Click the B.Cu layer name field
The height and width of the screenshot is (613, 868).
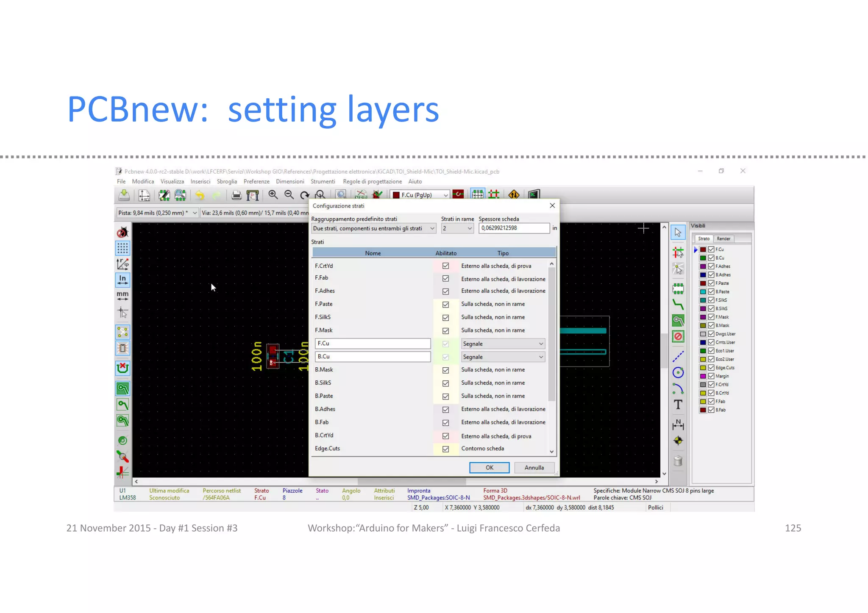373,357
